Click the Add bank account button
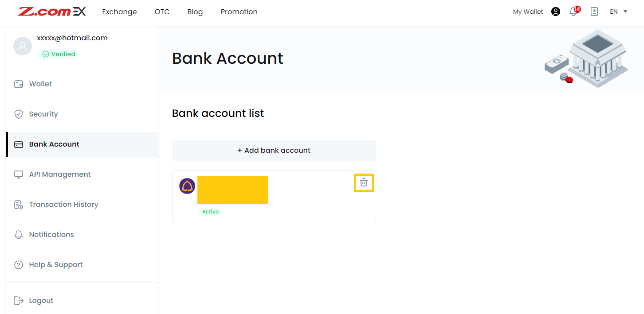The image size is (644, 314). tap(274, 150)
